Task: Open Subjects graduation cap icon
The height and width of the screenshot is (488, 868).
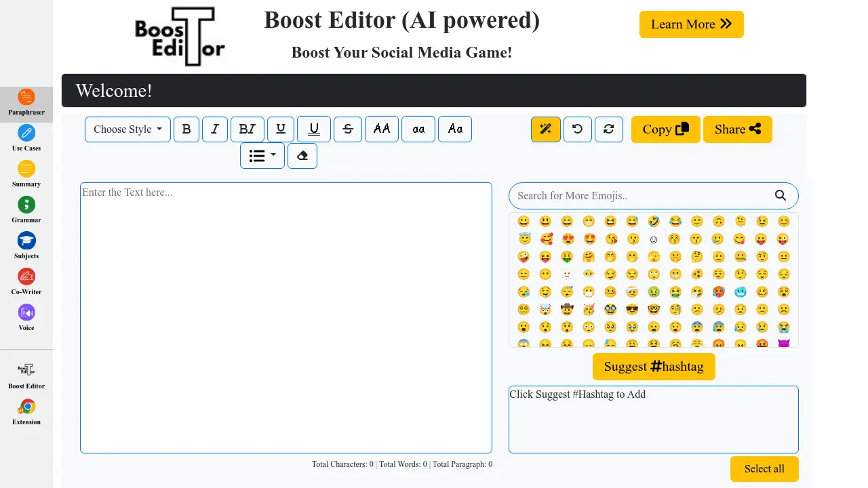Action: point(26,241)
